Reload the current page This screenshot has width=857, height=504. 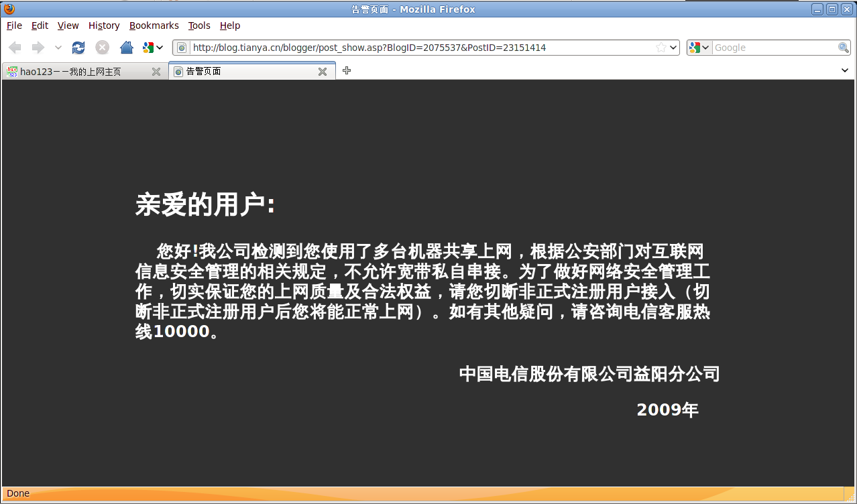click(78, 48)
